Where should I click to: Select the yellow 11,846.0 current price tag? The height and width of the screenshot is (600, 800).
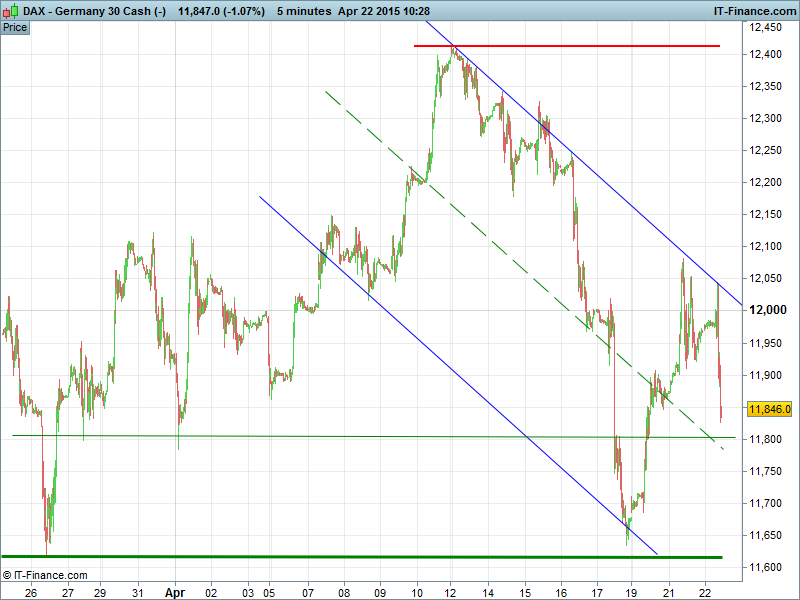(x=769, y=409)
